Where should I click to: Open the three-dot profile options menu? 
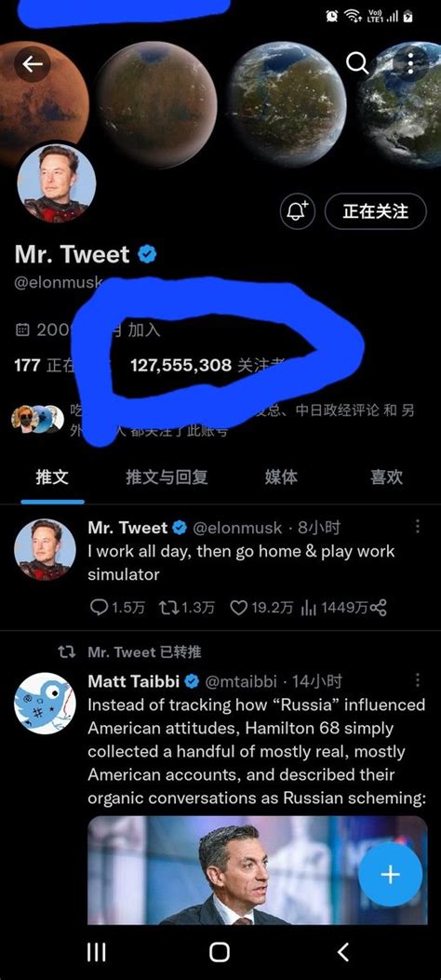pyautogui.click(x=410, y=62)
